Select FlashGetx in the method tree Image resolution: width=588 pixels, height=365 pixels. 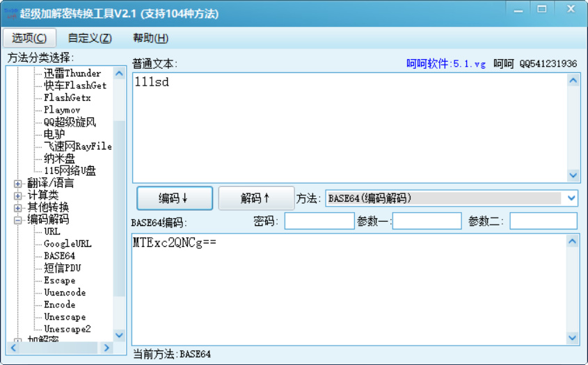[x=67, y=97]
